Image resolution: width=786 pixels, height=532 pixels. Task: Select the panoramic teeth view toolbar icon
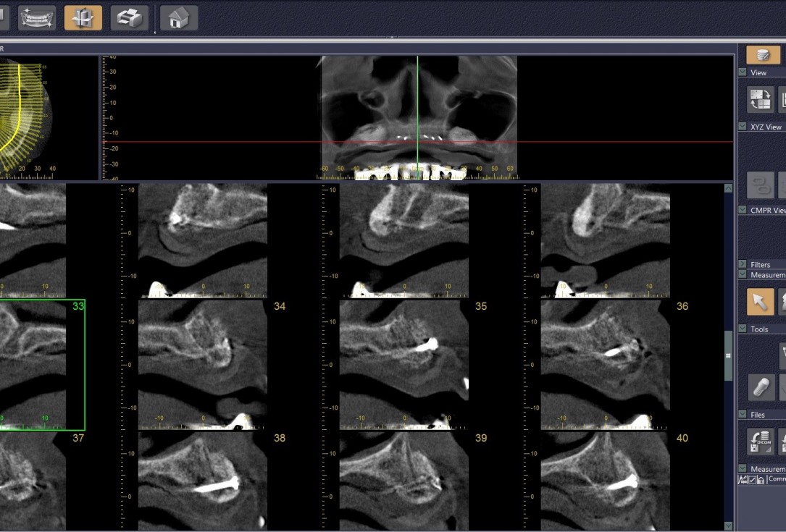[x=36, y=17]
